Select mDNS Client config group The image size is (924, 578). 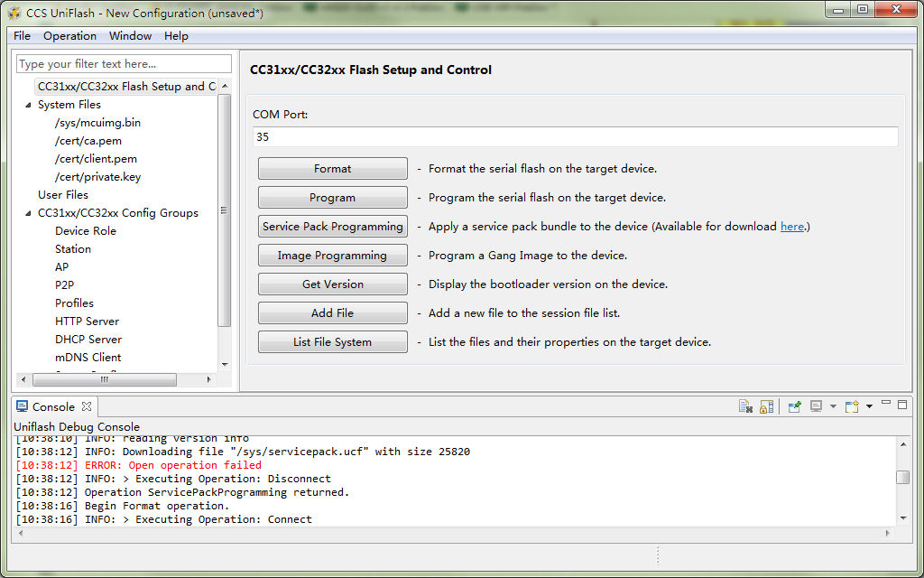[88, 358]
